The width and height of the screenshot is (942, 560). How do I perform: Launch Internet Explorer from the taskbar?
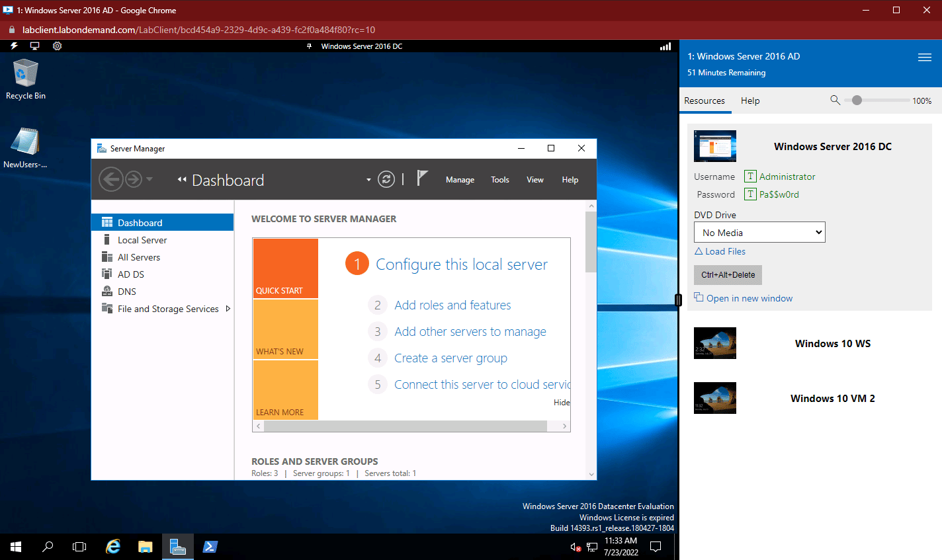113,547
